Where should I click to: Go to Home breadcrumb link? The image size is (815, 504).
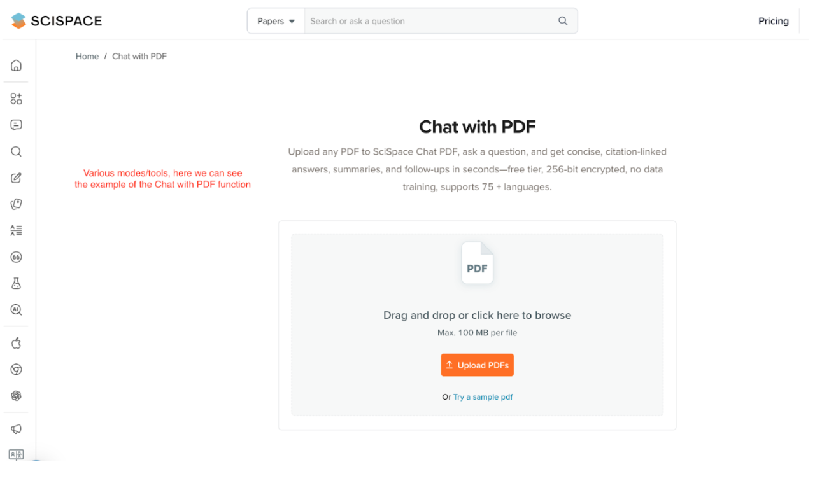coord(87,57)
